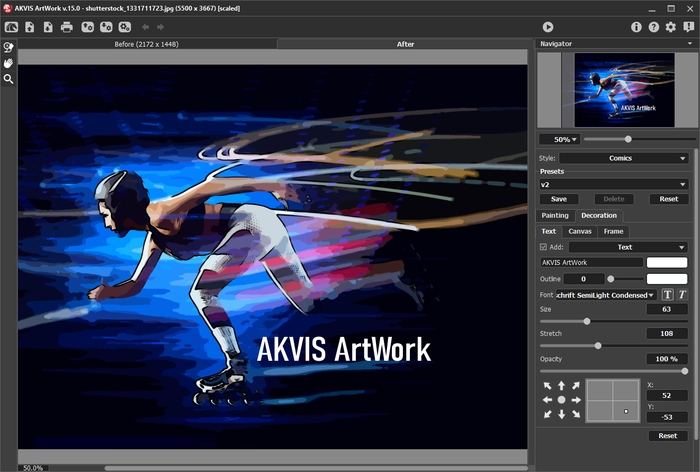Toggle bold text style T icon
The width and height of the screenshot is (700, 472).
(x=667, y=295)
